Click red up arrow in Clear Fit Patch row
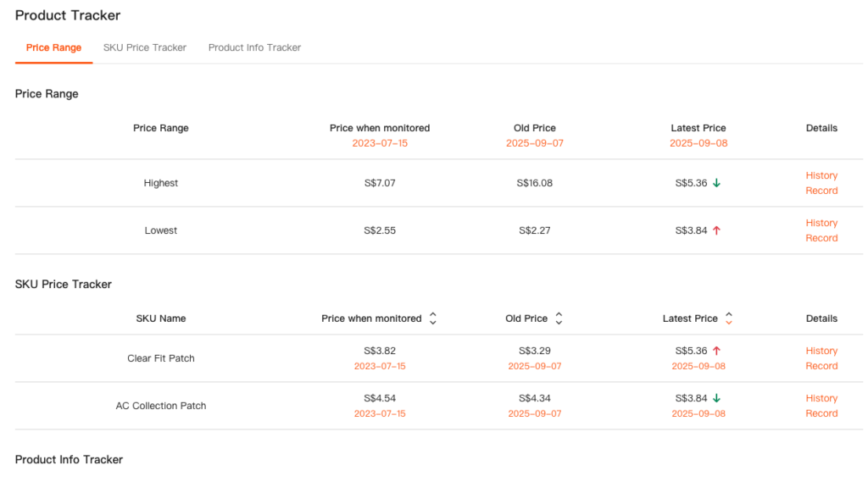The width and height of the screenshot is (868, 504). (x=716, y=351)
